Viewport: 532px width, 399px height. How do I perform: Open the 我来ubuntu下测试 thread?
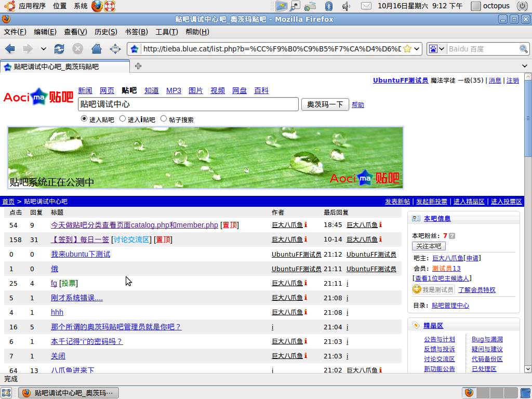tap(81, 254)
